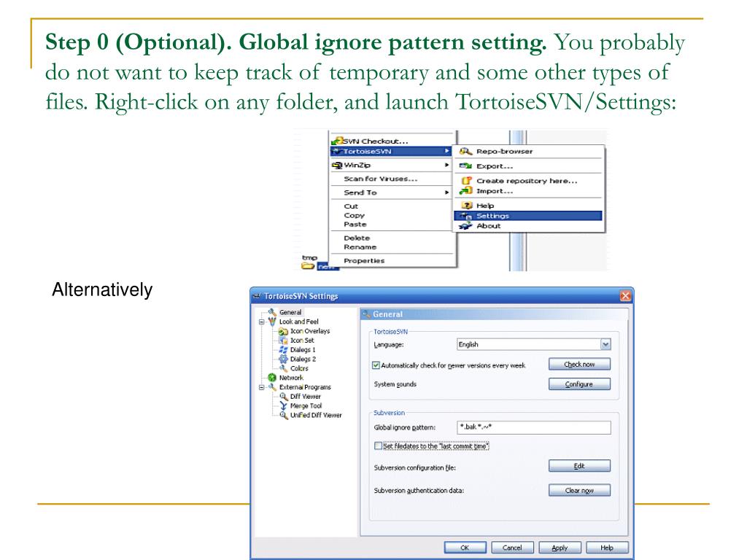
Task: Choose Rename from context menu
Action: (360, 247)
